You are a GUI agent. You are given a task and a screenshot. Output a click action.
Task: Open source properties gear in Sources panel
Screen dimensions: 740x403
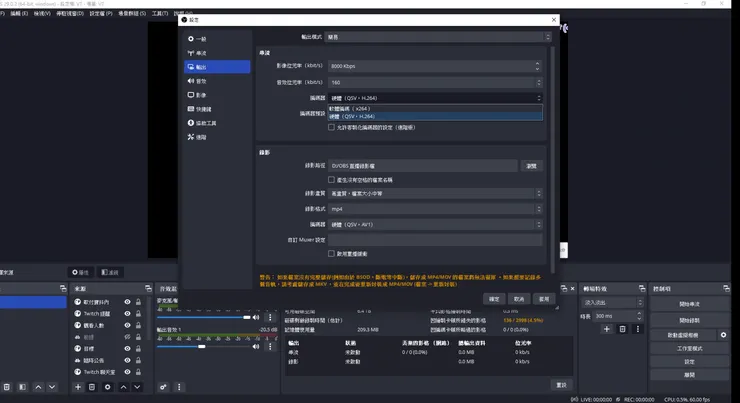(108, 387)
